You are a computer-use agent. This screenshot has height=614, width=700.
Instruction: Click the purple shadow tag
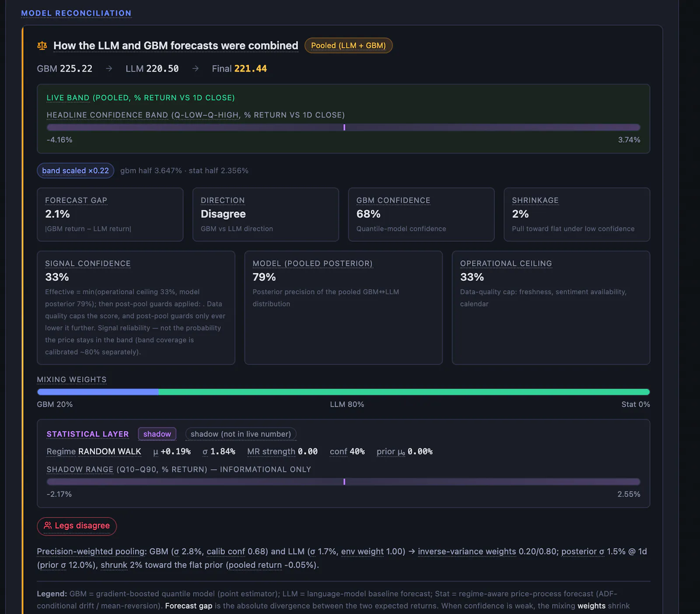pos(157,434)
